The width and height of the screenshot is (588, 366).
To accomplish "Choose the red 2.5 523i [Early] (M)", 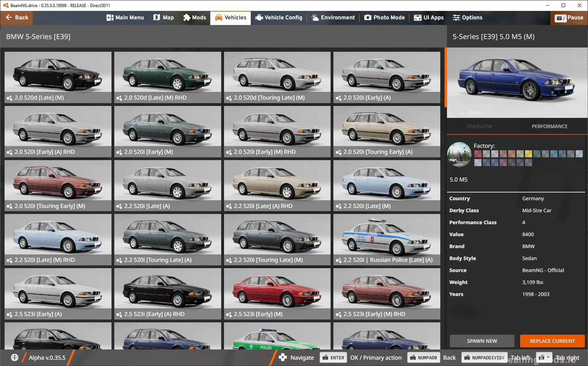I will point(277,294).
